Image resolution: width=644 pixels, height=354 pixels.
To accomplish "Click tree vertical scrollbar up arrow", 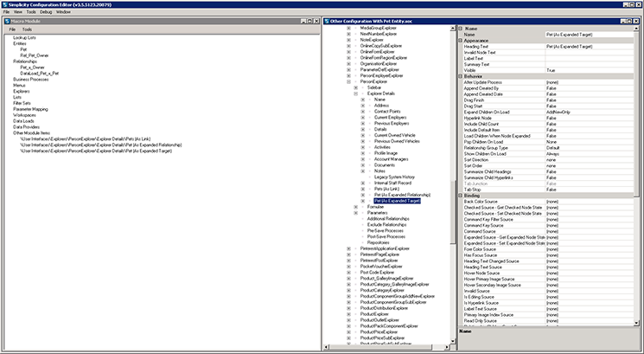I will [453, 29].
